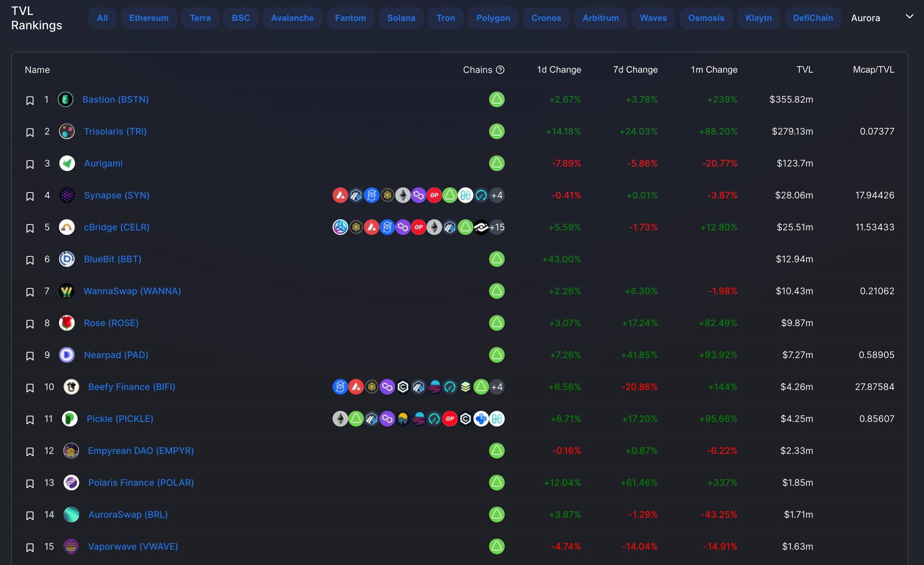Click the Beefy Finance cow logo

click(71, 387)
